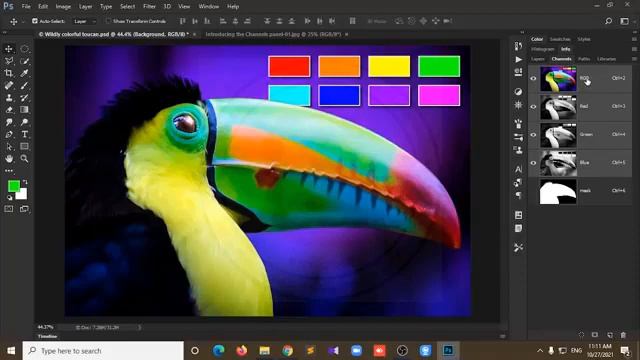Screen dimensions: 640x360
Task: Open Color panel group menu
Action: (x=634, y=39)
